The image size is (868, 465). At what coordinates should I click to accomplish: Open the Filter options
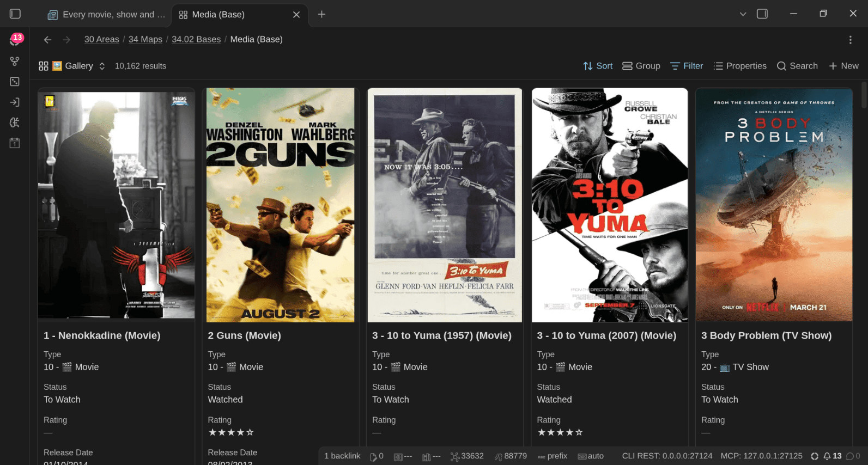[687, 66]
